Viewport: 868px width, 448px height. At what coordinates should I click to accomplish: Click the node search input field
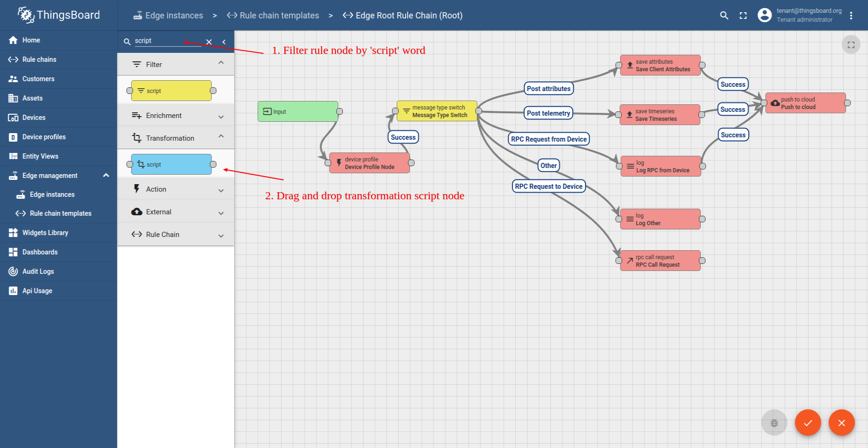point(168,41)
